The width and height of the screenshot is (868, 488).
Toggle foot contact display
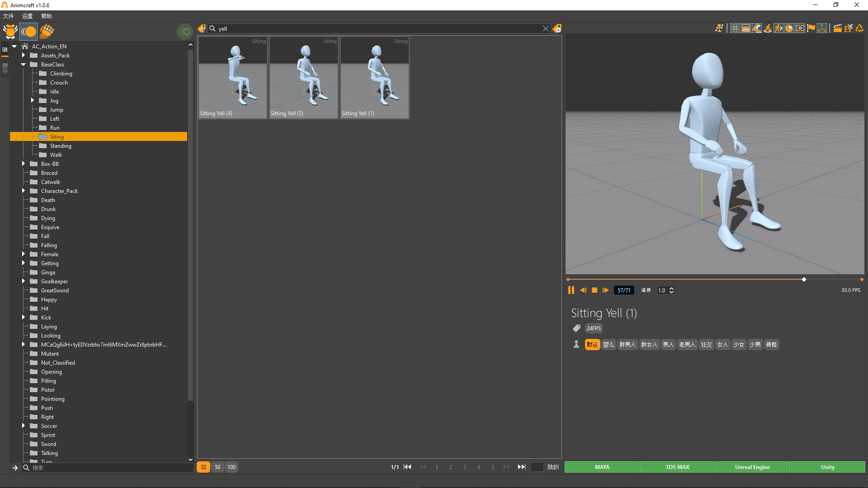point(757,28)
